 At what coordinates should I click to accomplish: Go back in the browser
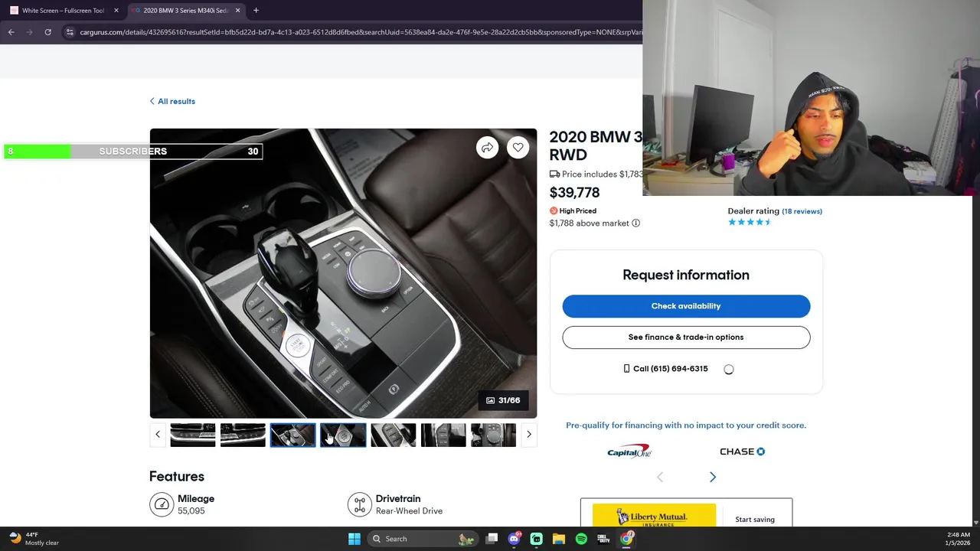point(11,32)
